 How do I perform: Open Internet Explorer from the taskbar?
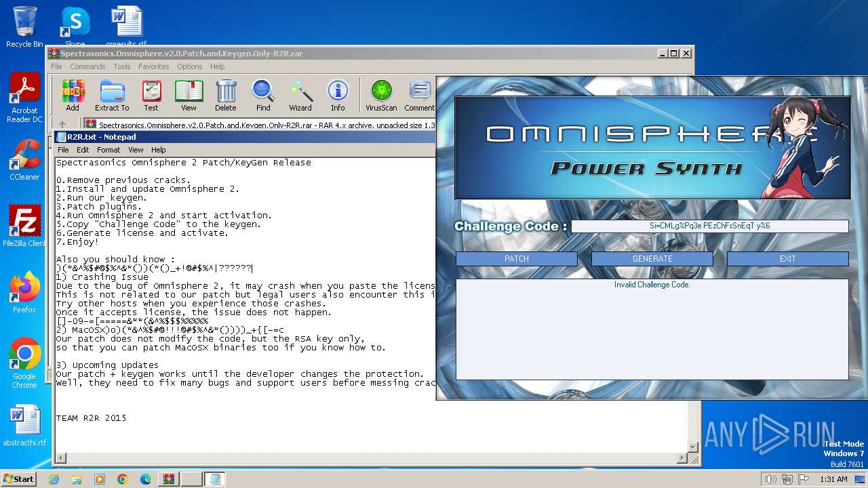tap(54, 479)
